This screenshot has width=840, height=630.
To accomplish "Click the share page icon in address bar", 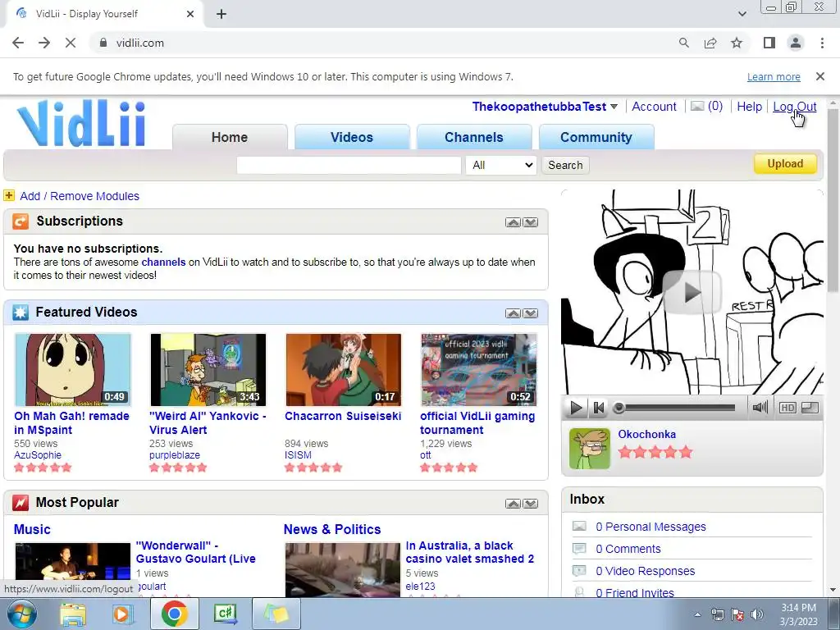I will (x=710, y=43).
